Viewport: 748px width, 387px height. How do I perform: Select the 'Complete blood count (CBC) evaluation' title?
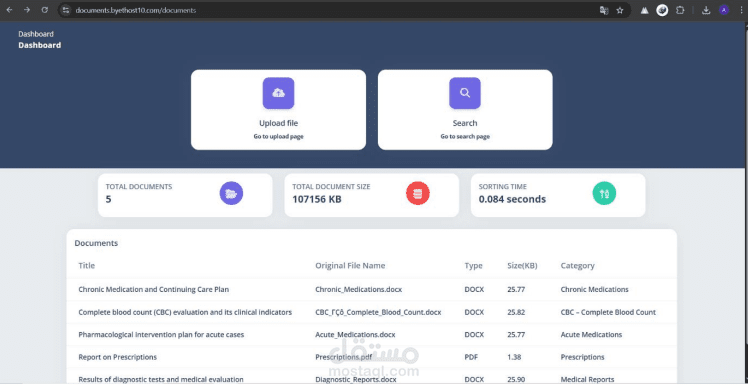(x=185, y=313)
